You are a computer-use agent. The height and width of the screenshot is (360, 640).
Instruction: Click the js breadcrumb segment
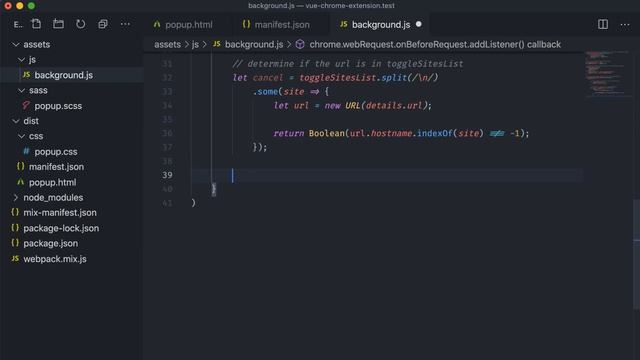click(195, 44)
